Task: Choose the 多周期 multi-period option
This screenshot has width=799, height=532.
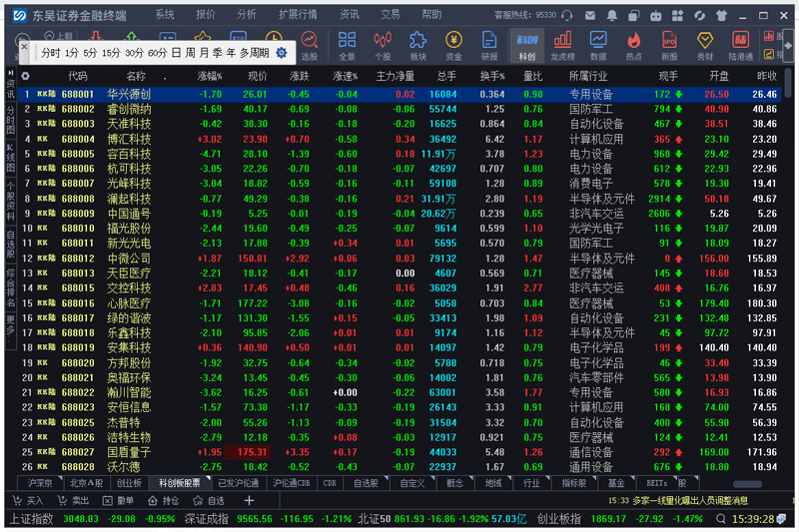Action: click(256, 53)
